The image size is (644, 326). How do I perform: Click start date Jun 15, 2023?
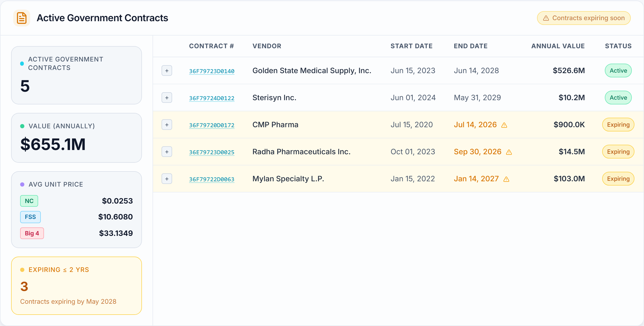(413, 71)
